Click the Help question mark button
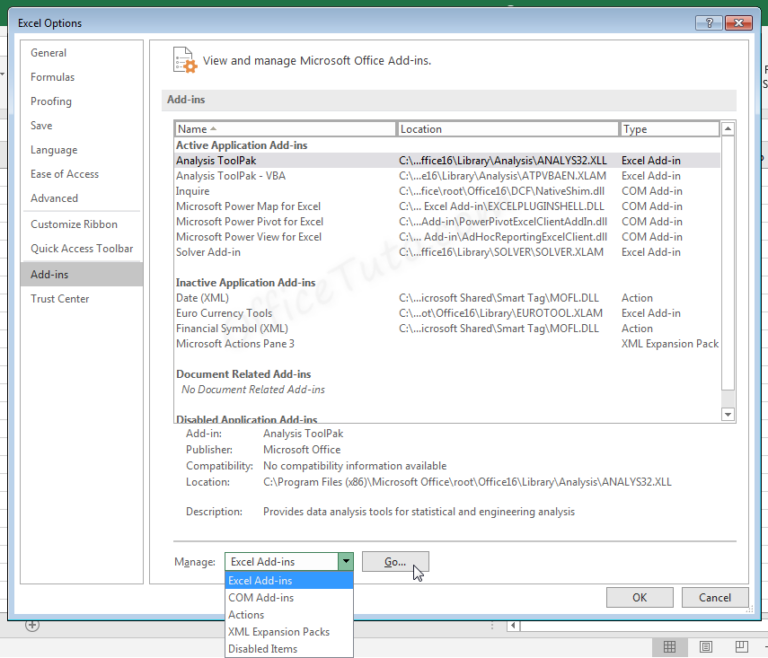The height and width of the screenshot is (658, 768). point(709,22)
